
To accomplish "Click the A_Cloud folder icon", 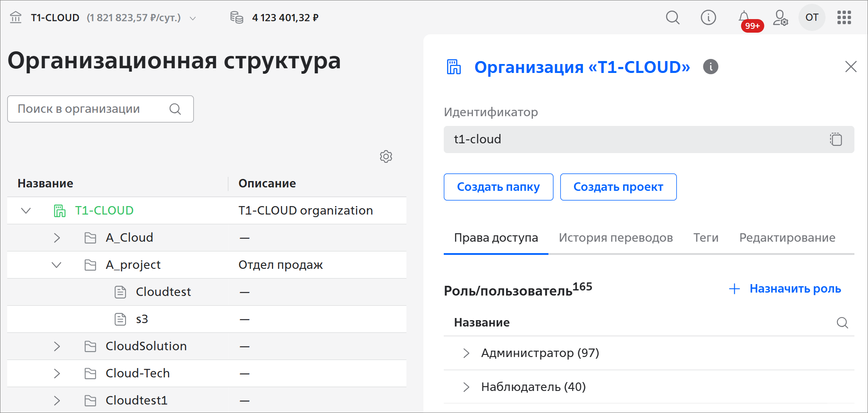I will click(x=90, y=238).
